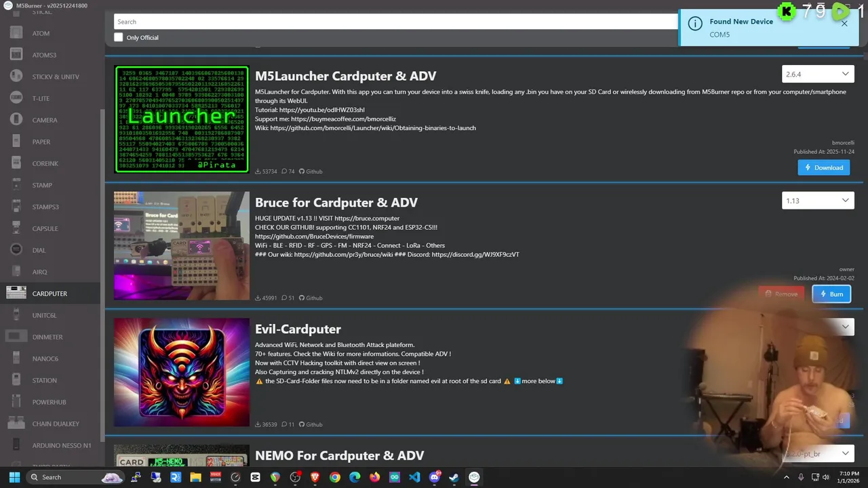The image size is (868, 488).
Task: Open Github link for M5Launcher
Action: 311,171
